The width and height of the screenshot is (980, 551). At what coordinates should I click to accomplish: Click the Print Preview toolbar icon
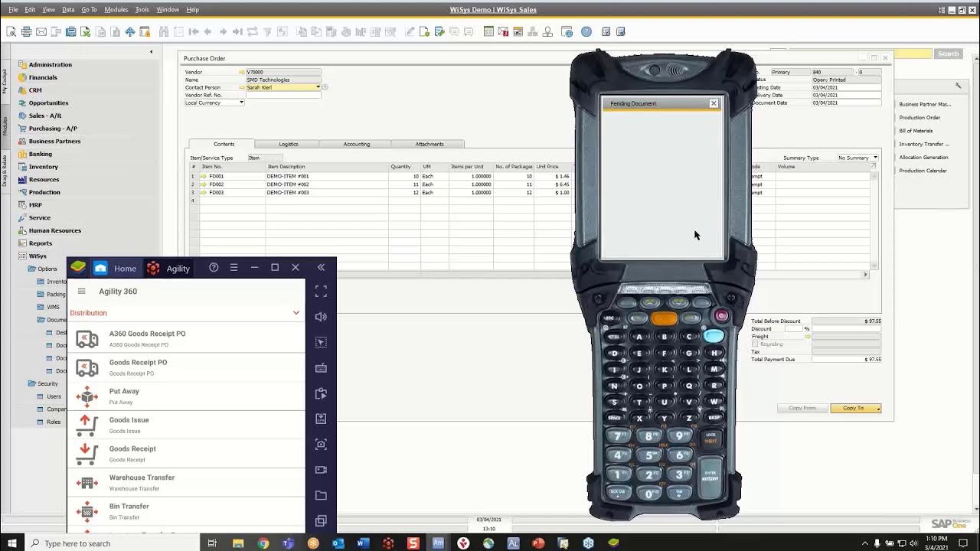click(x=11, y=31)
